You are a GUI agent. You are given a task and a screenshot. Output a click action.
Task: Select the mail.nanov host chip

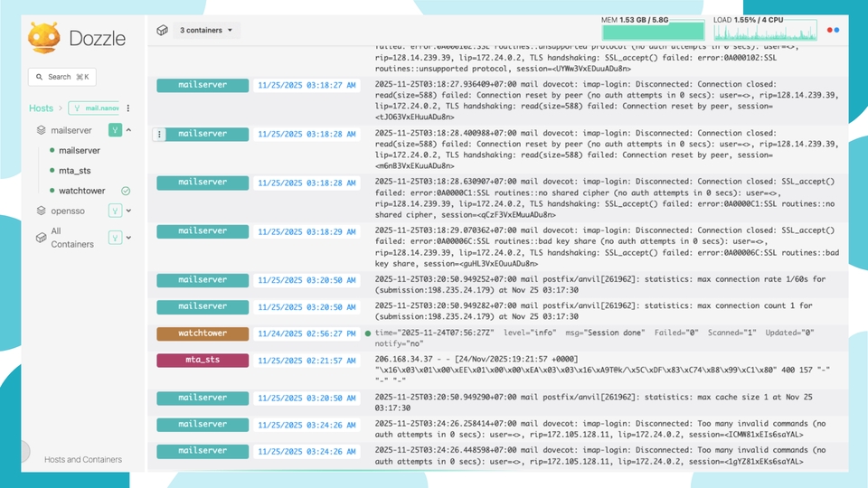94,108
